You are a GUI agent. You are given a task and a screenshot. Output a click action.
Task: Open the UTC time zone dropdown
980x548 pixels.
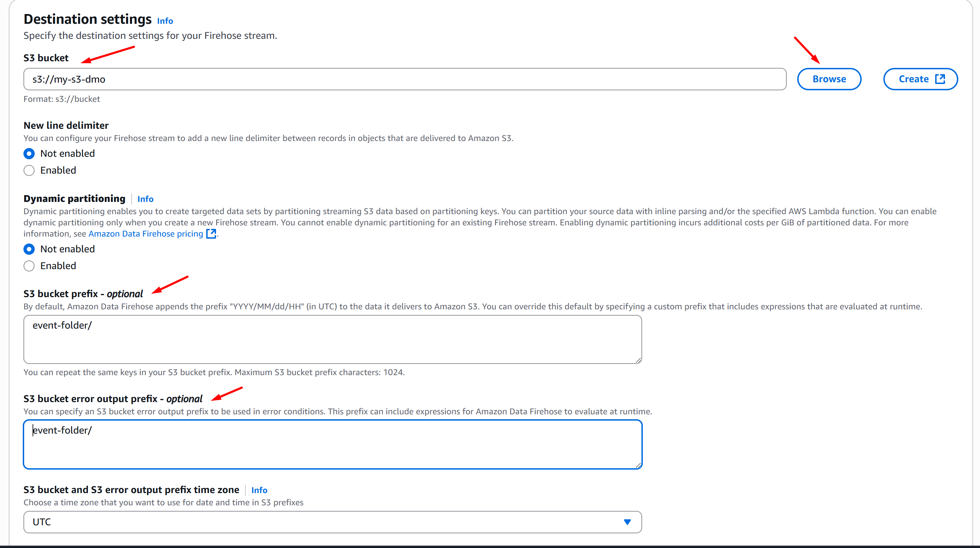coord(332,522)
